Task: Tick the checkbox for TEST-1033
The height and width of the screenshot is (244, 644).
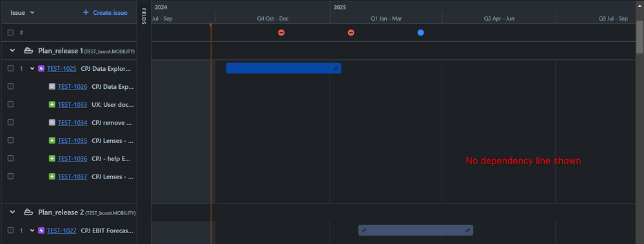Action: (x=11, y=104)
